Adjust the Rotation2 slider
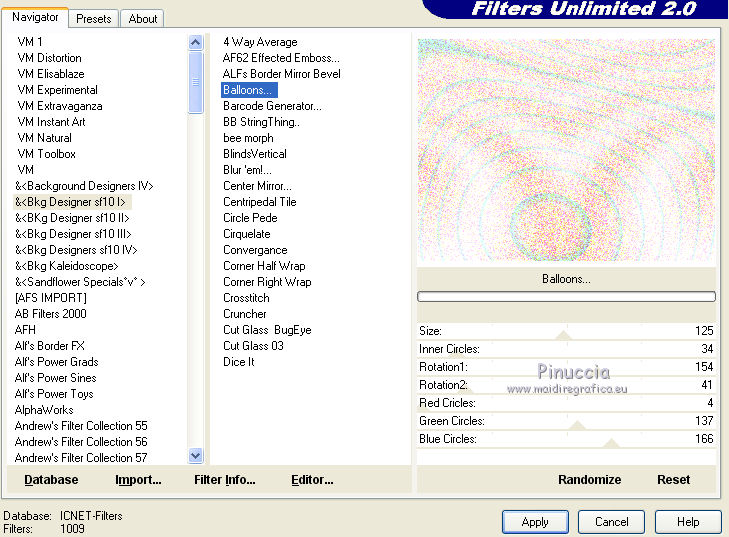This screenshot has height=537, width=729. [x=566, y=385]
